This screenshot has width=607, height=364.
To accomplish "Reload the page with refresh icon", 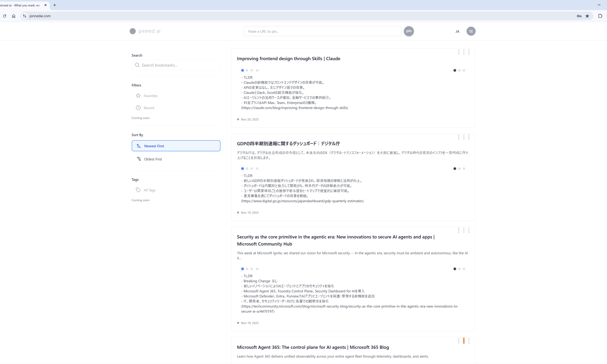I will pos(4,16).
